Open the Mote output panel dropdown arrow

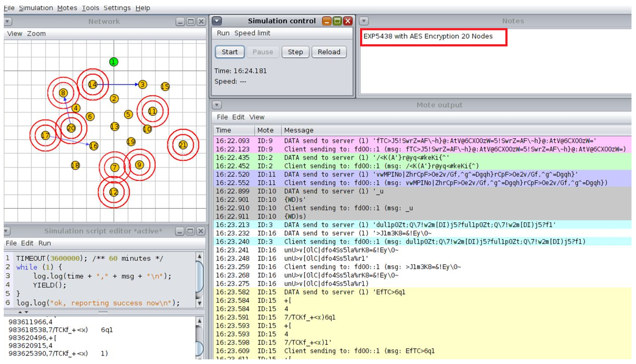click(x=217, y=105)
